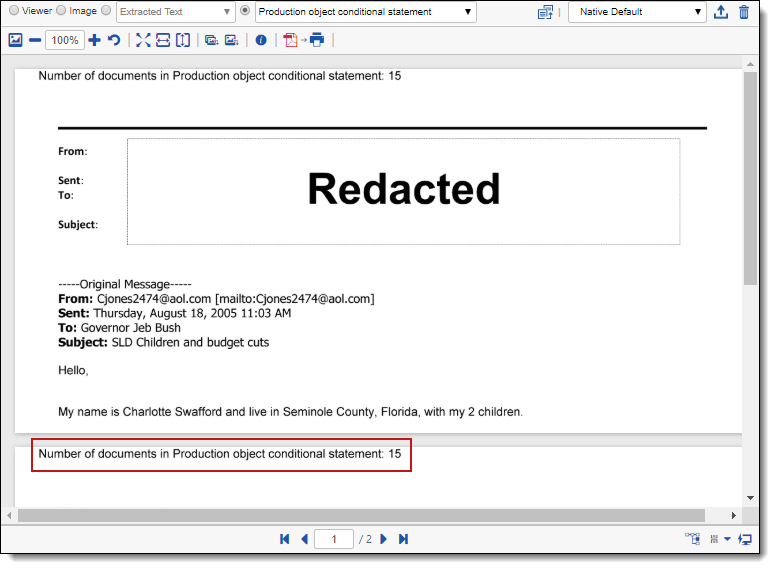Select the Image radio button

pyautogui.click(x=61, y=10)
